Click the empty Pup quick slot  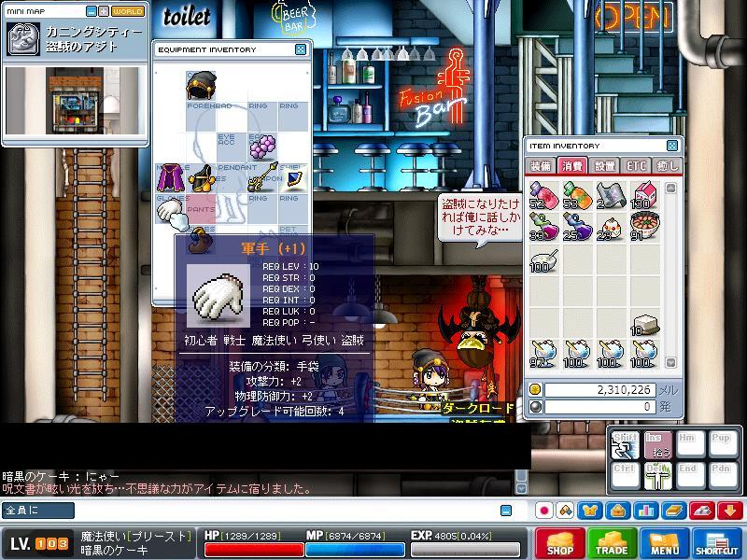[x=723, y=445]
